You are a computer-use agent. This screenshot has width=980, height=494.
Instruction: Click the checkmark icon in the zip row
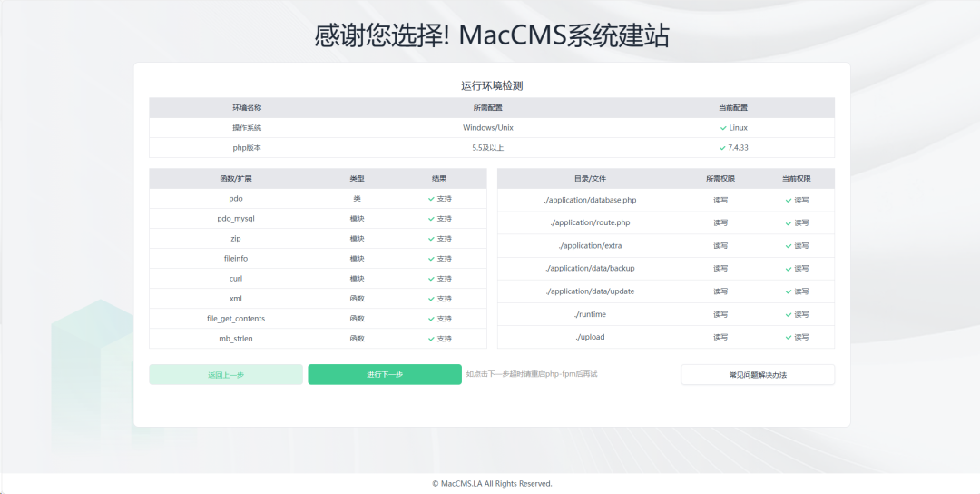(x=431, y=239)
